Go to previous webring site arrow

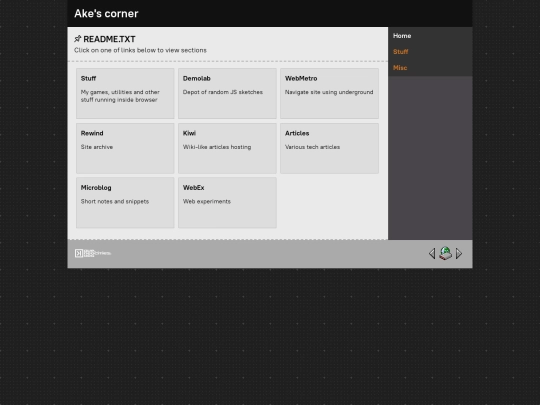point(432,254)
